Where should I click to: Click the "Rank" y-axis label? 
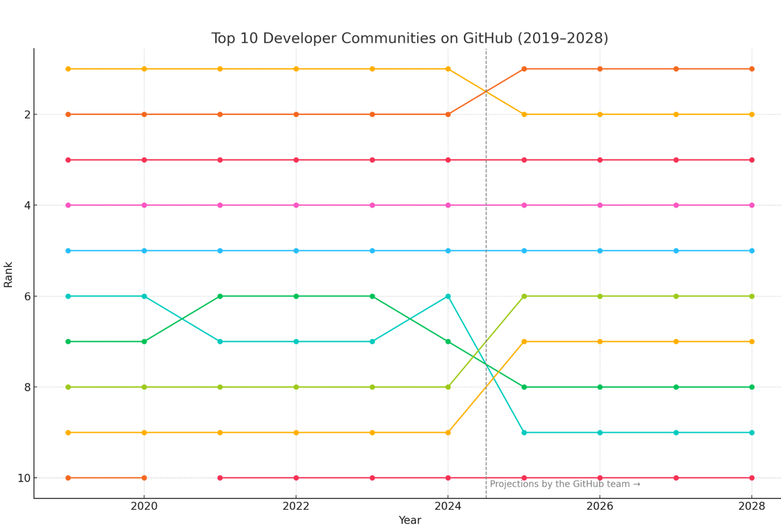(8, 274)
